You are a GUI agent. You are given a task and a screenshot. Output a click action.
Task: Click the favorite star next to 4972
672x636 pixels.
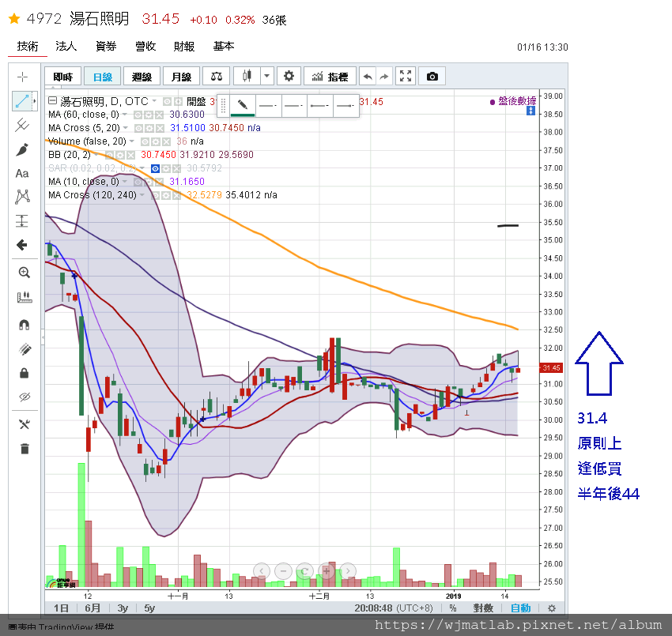coord(14,18)
